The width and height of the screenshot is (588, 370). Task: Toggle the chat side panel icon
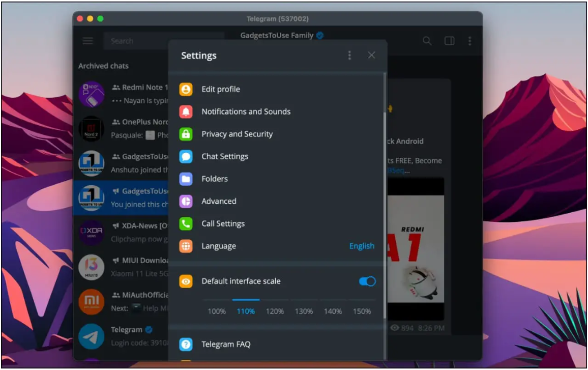450,41
